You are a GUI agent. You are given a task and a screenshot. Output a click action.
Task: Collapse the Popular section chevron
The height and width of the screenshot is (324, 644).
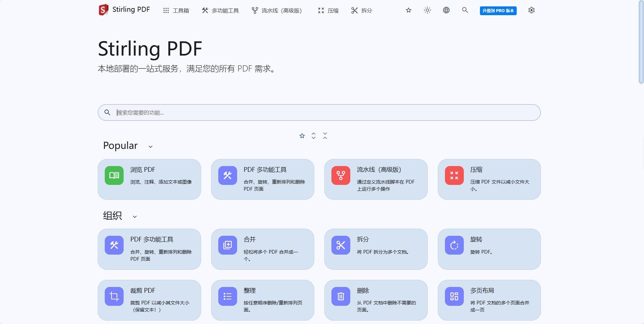click(150, 147)
